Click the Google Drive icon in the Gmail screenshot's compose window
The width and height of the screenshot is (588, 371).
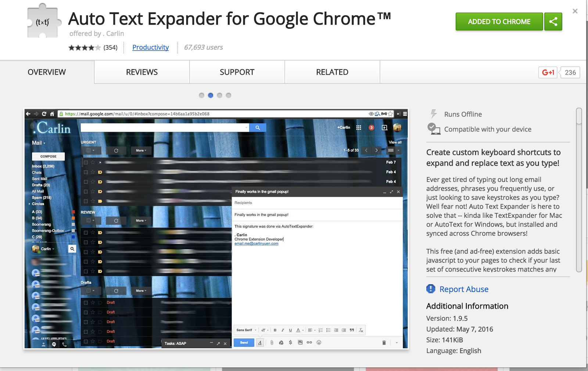click(281, 342)
